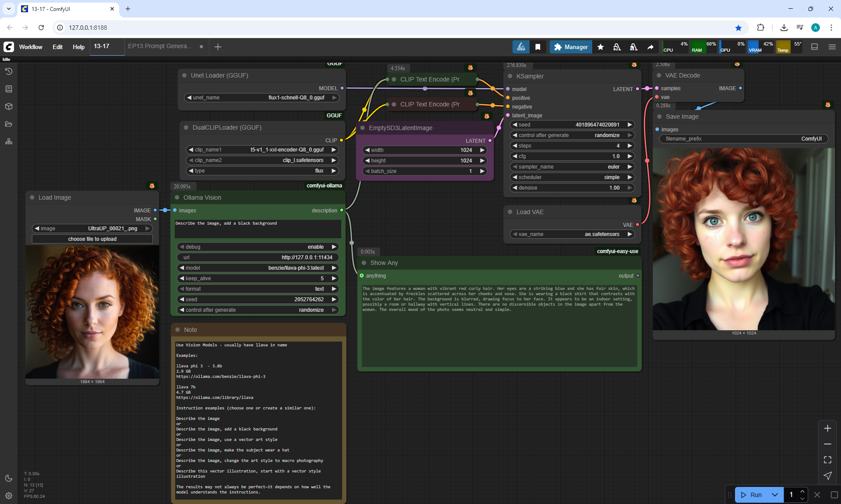The image size is (841, 504).
Task: Click choose file to upload button
Action: pos(92,239)
